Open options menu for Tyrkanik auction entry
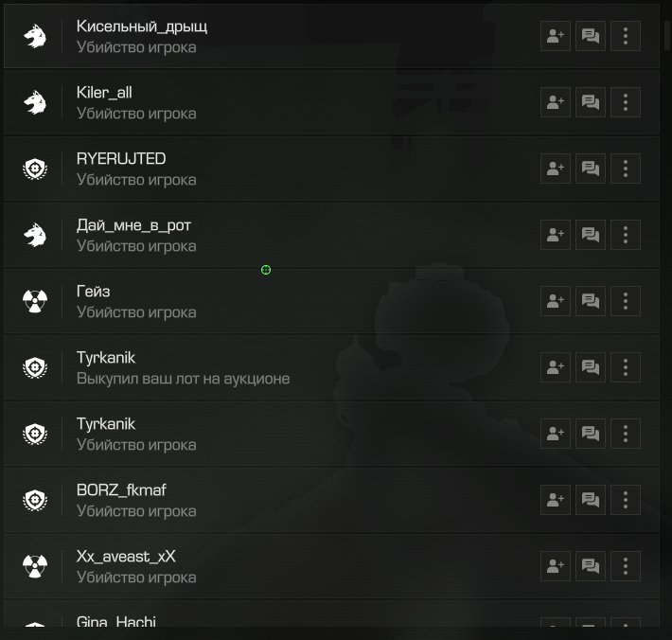Viewport: 672px width, 640px height. point(626,367)
